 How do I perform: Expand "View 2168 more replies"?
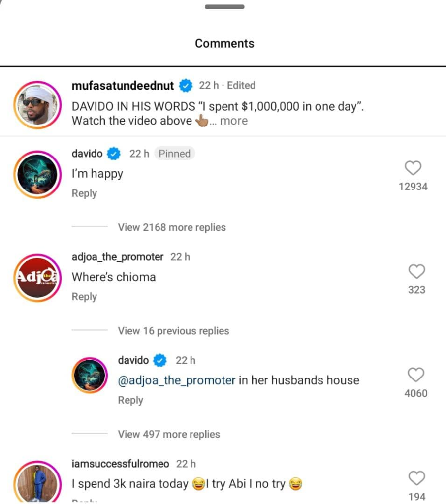[172, 227]
